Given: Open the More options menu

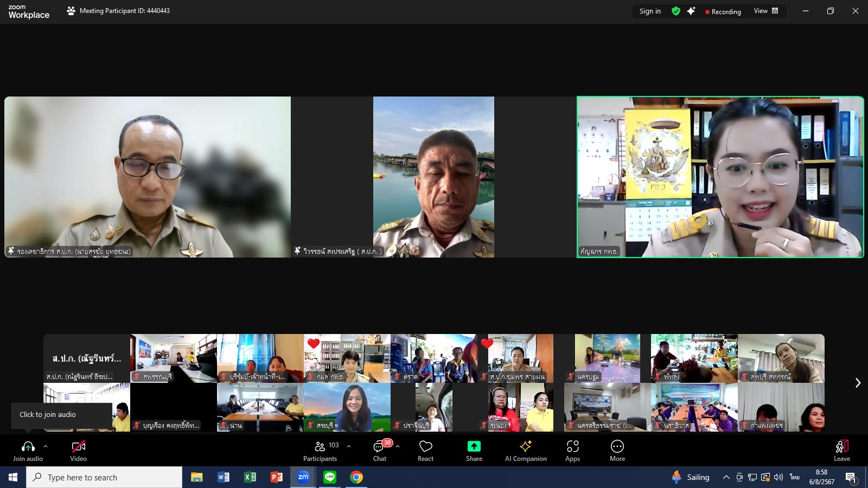Looking at the screenshot, I should [x=617, y=451].
